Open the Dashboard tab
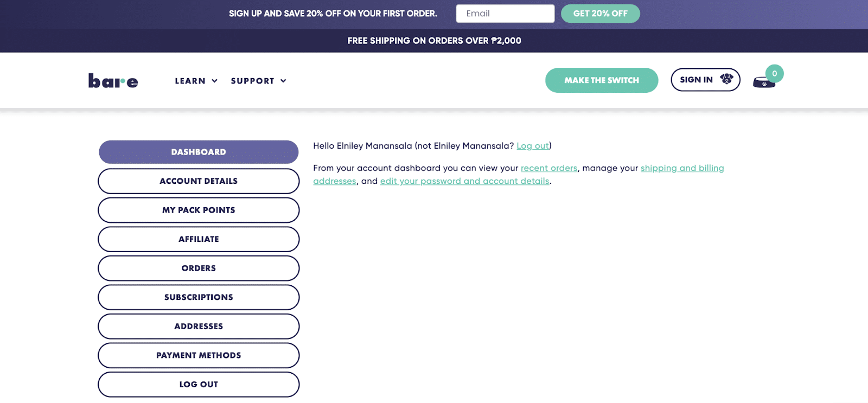Image resolution: width=868 pixels, height=403 pixels. click(x=199, y=152)
